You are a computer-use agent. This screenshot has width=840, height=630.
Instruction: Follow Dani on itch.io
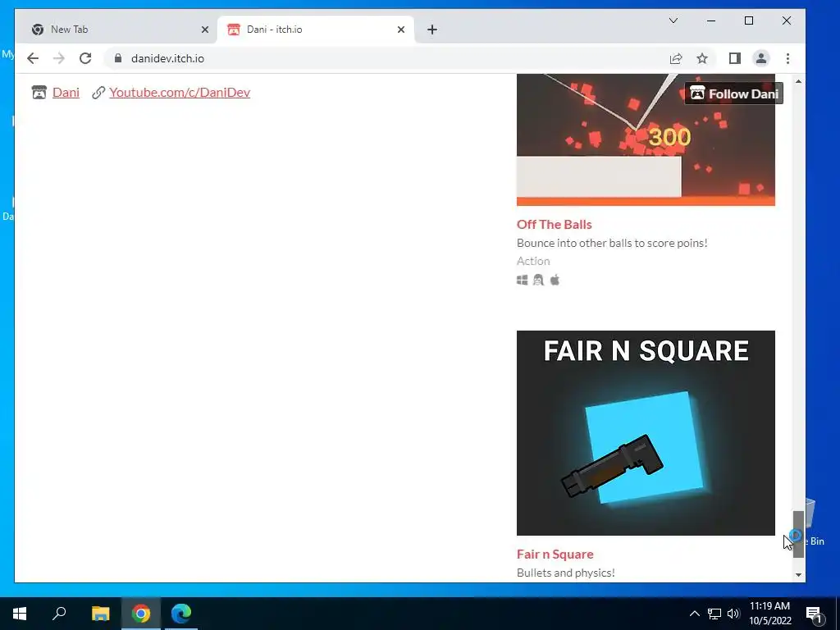click(734, 94)
